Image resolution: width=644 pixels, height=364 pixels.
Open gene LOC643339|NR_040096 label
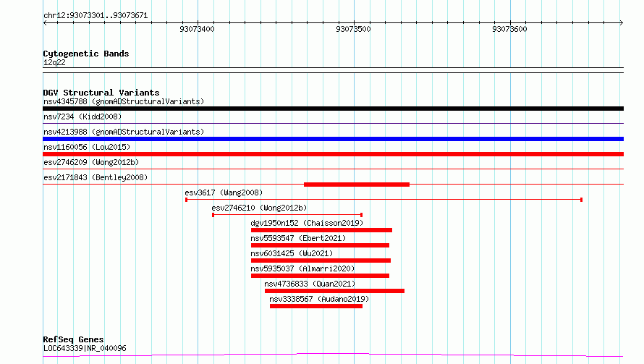85,348
